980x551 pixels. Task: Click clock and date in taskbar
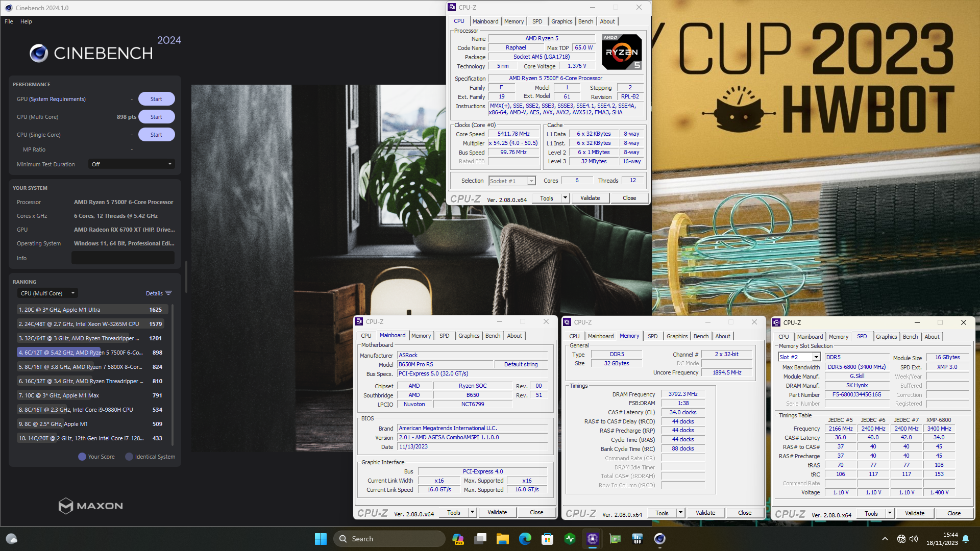(x=942, y=539)
